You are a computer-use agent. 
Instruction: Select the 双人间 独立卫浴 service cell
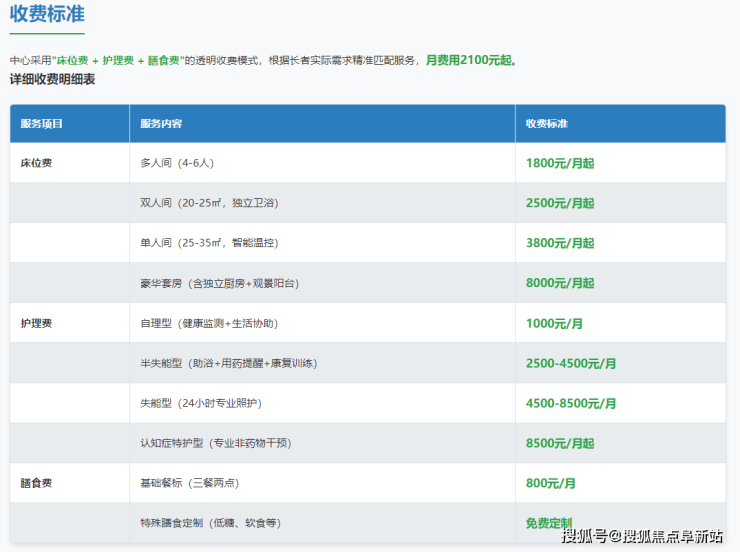click(209, 203)
